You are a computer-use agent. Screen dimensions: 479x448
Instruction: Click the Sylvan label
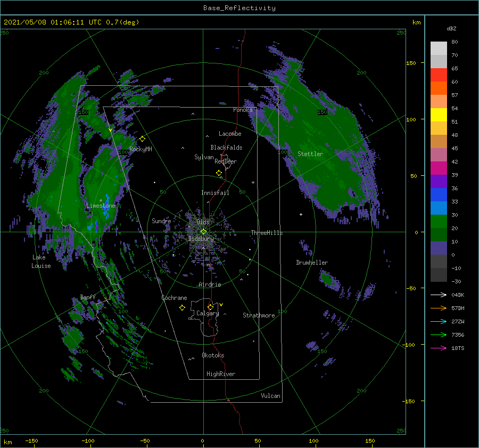click(204, 157)
